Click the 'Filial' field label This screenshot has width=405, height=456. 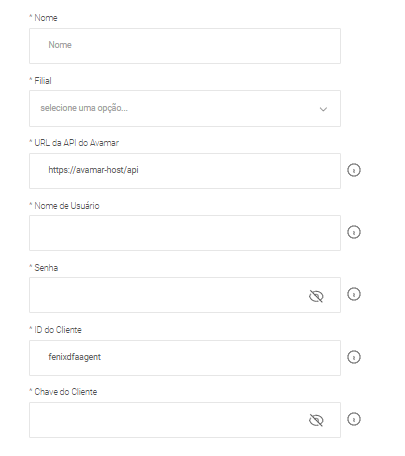43,81
